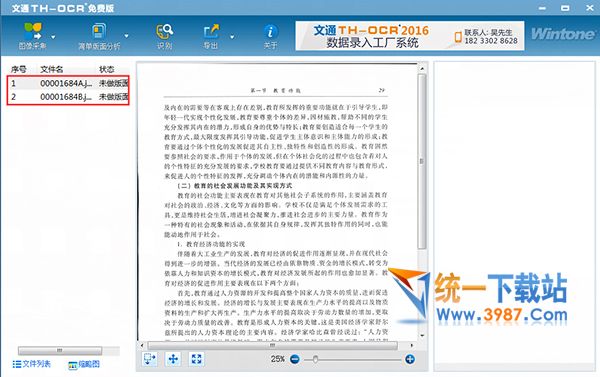This screenshot has width=600, height=377.
Task: Open the About info icon
Action: click(270, 32)
